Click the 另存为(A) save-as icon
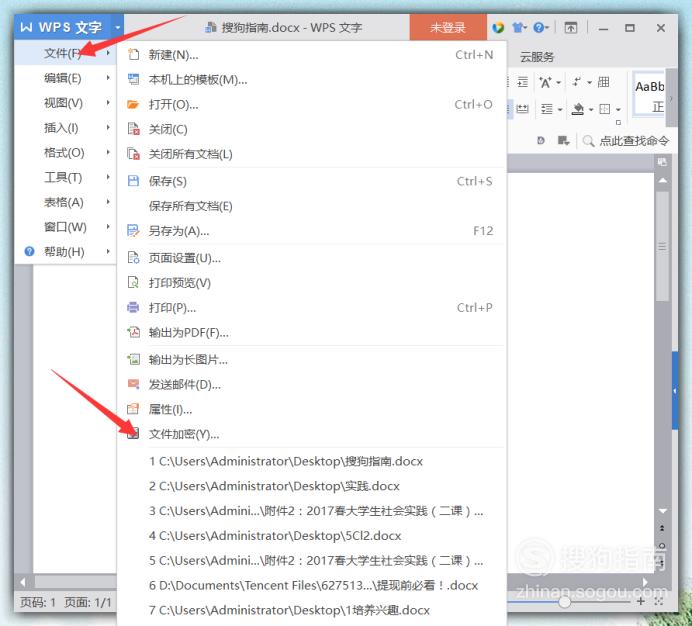 tap(133, 231)
